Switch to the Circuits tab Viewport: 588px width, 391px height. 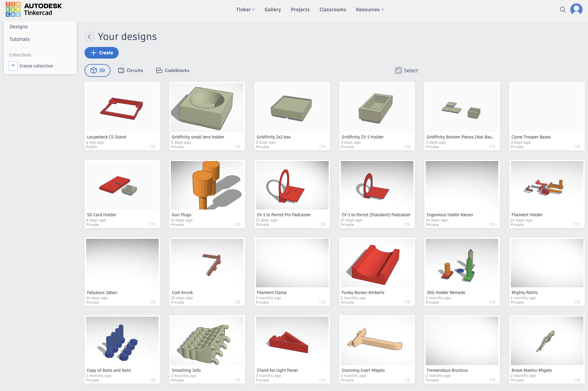[131, 70]
